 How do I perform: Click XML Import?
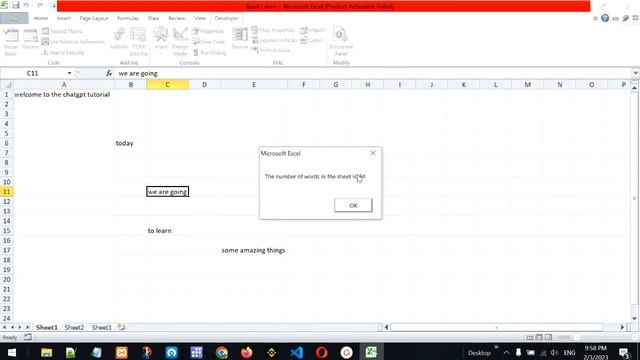click(312, 30)
